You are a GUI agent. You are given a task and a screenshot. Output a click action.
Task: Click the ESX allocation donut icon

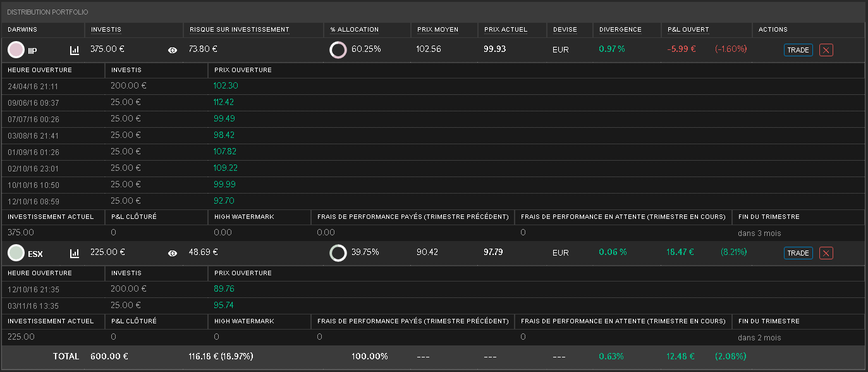338,253
